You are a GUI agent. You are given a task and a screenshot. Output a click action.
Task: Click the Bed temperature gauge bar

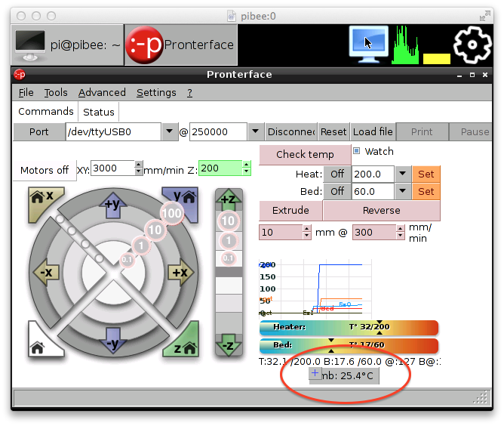pos(349,345)
